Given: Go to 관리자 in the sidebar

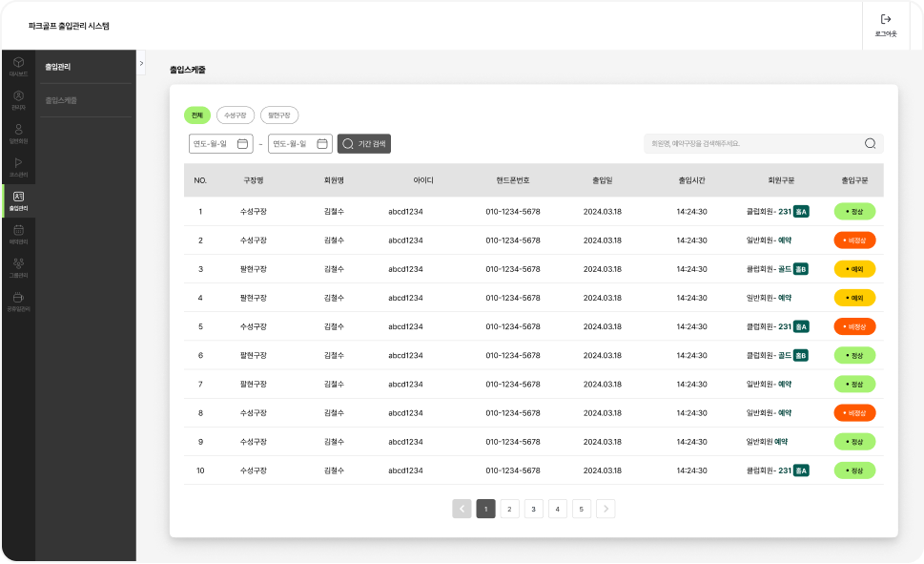Looking at the screenshot, I should [x=18, y=98].
